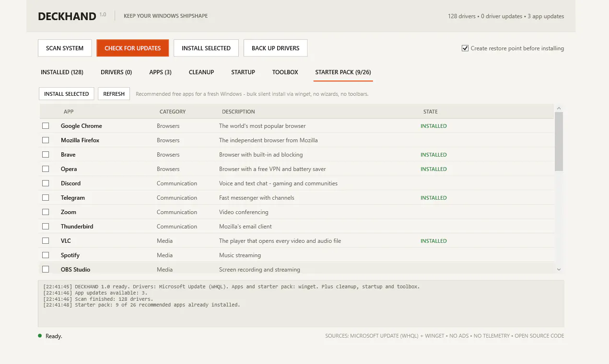Screen dimensions: 609x364
Task: Switch to the Drivers (0) tab
Action: click(x=116, y=72)
